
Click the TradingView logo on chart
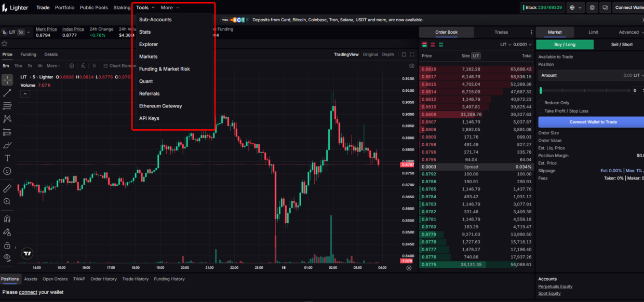pyautogui.click(x=28, y=254)
